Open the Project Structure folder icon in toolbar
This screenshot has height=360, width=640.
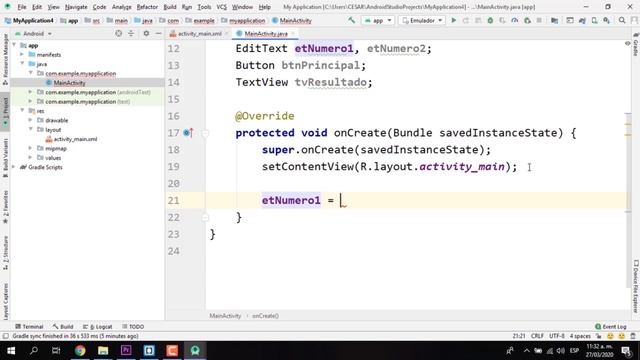point(554,20)
